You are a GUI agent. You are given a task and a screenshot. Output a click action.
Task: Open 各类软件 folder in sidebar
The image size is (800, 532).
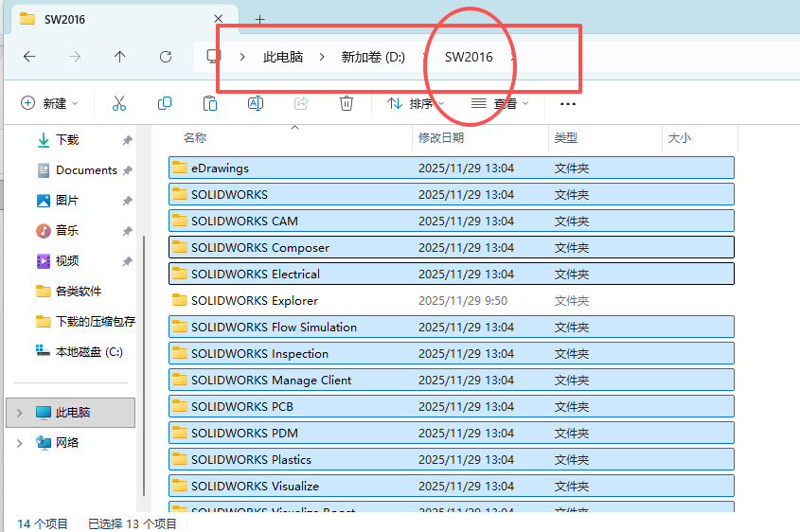click(x=78, y=292)
